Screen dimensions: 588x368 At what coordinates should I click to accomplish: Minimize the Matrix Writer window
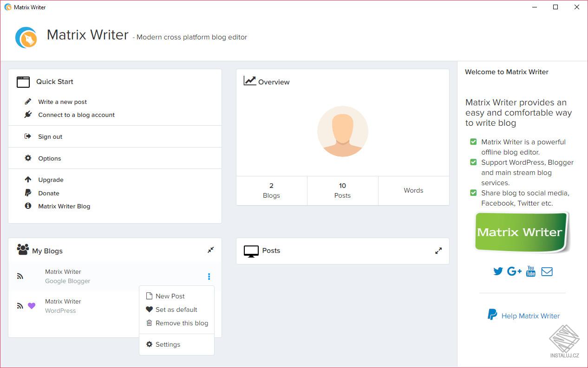(x=534, y=7)
